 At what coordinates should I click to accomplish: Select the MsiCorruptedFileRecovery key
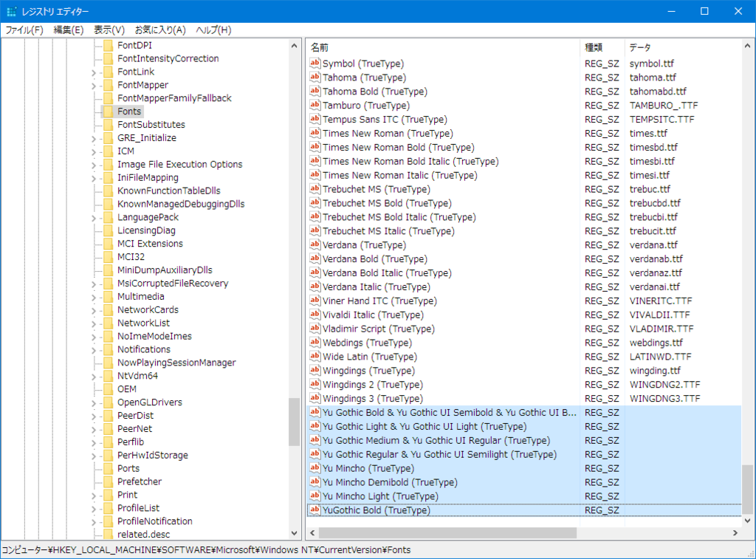point(173,283)
